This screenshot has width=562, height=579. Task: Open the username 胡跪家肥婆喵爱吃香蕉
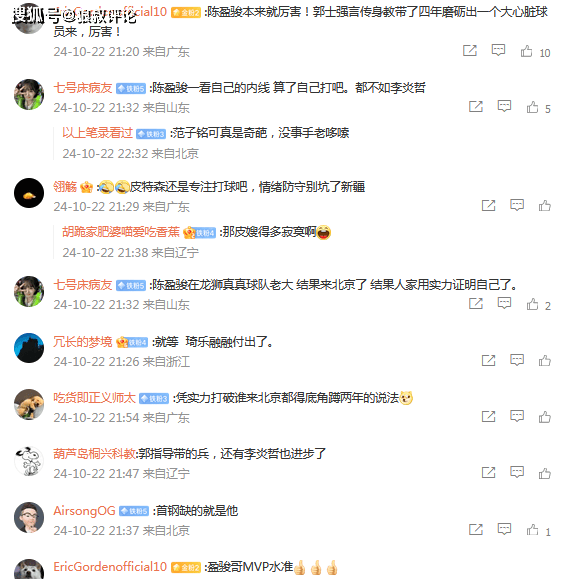(x=121, y=232)
